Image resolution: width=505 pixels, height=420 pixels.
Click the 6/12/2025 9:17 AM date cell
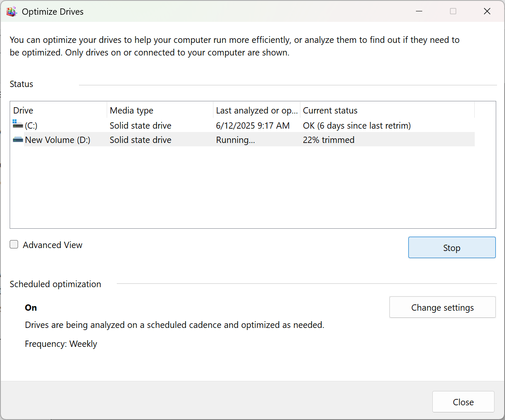(252, 125)
